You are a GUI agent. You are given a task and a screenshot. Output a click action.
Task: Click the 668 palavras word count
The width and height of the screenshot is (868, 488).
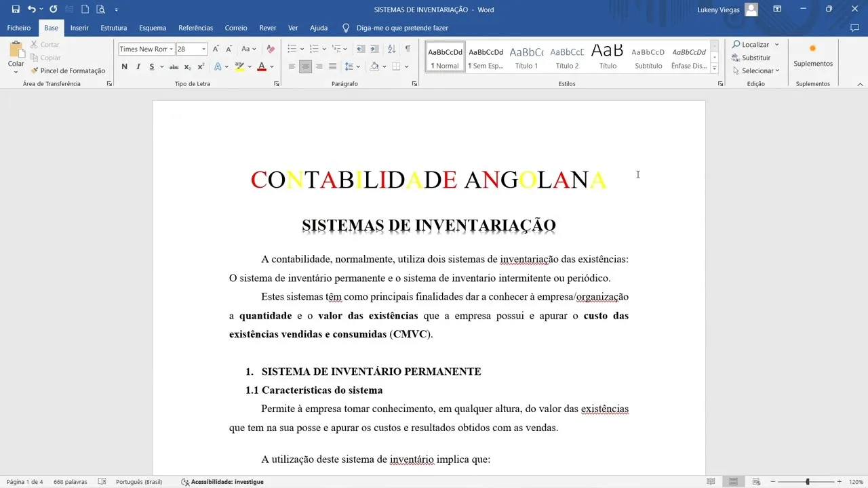point(71,482)
